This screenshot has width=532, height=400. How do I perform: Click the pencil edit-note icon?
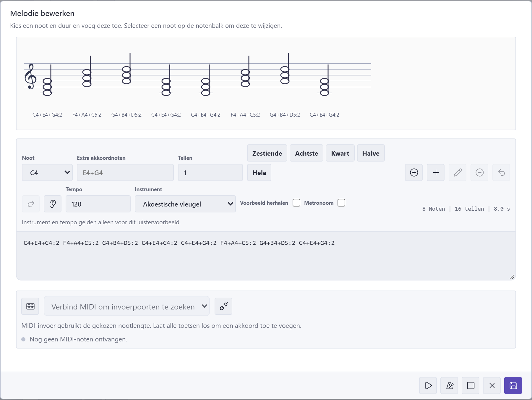[x=458, y=172]
